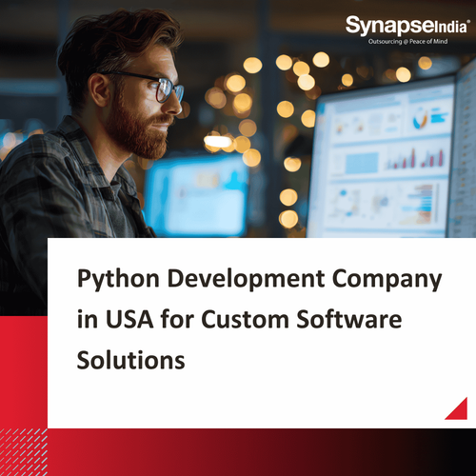
Task: Click the word 'Solutions' in headline
Action: (x=130, y=360)
